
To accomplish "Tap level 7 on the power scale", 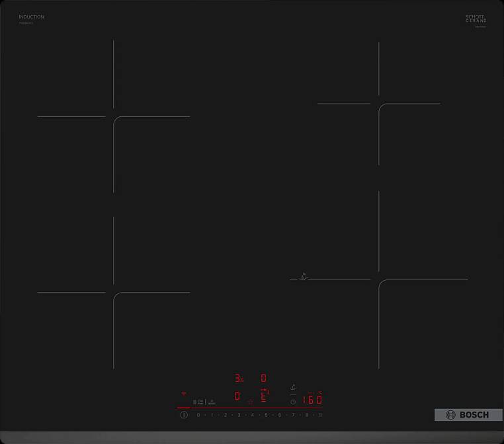I will coord(293,415).
